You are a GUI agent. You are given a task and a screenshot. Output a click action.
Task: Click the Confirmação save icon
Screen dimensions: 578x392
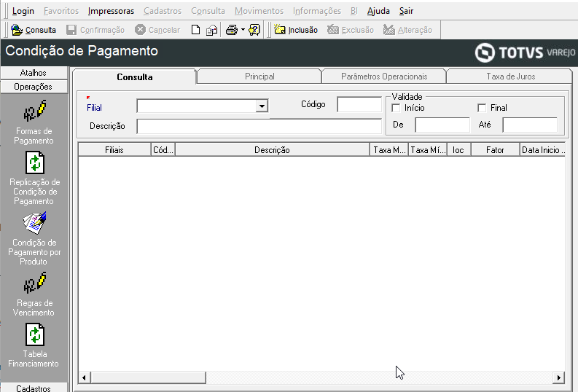71,30
